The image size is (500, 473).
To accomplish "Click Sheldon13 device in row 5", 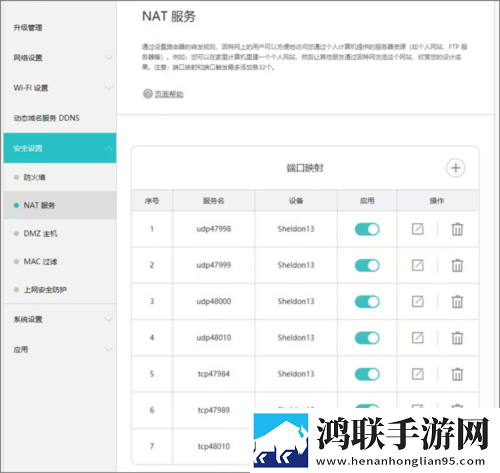I will coord(296,374).
